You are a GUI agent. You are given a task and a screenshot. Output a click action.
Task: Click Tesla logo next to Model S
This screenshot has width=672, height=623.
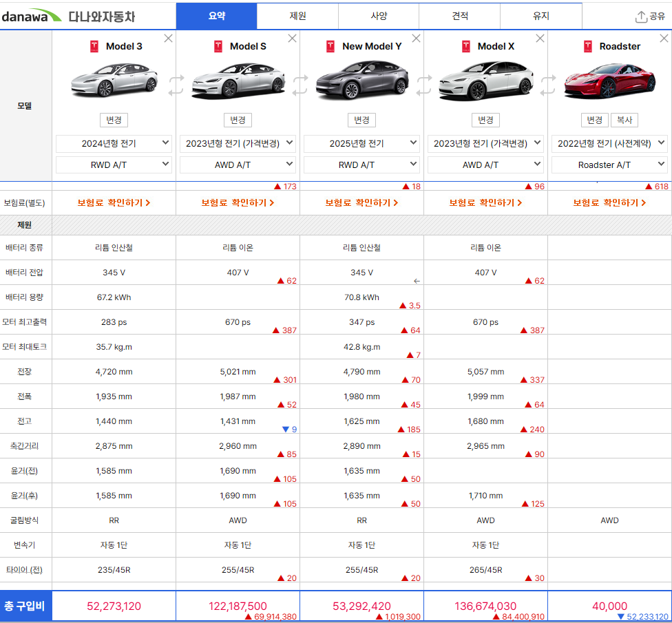coord(218,46)
